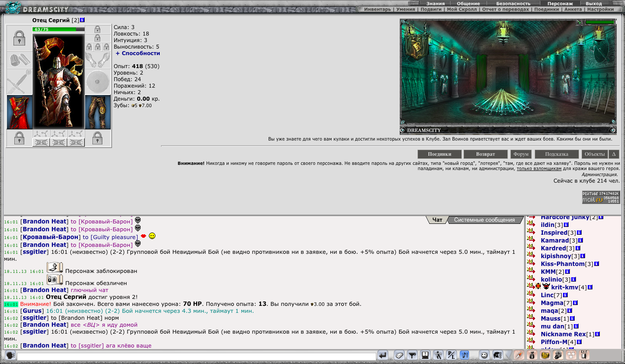This screenshot has width=625, height=364.
Task: Click the Подсказка button
Action: click(x=557, y=154)
